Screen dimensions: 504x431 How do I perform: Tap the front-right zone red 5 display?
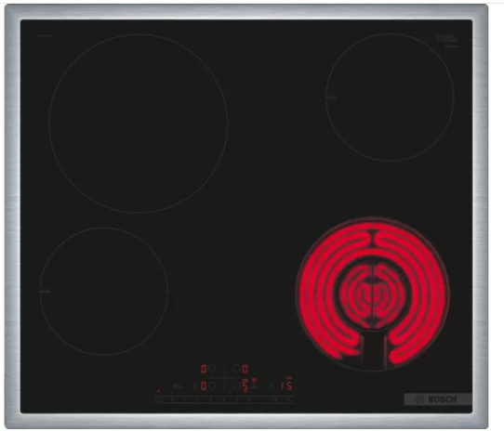click(x=245, y=385)
